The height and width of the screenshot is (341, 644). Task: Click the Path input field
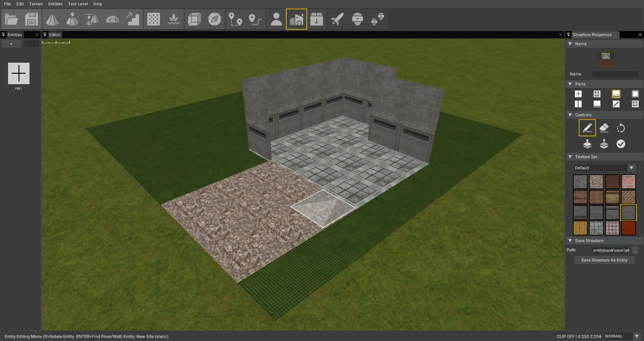610,250
